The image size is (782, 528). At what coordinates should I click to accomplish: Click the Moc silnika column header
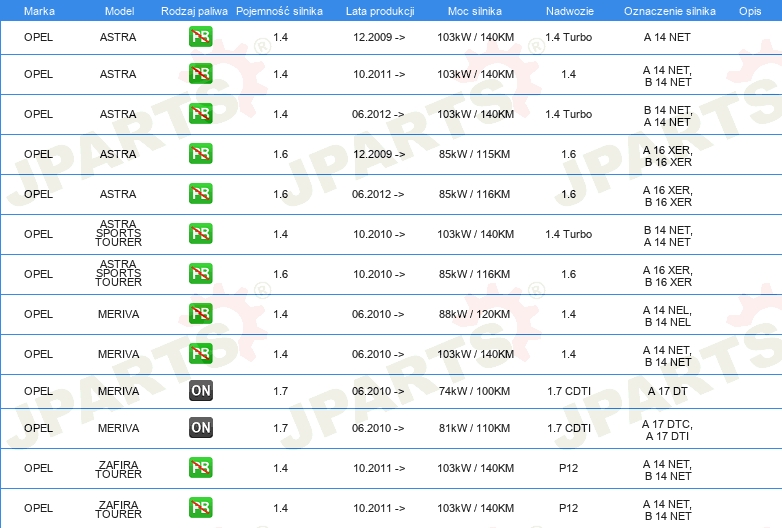tap(475, 11)
